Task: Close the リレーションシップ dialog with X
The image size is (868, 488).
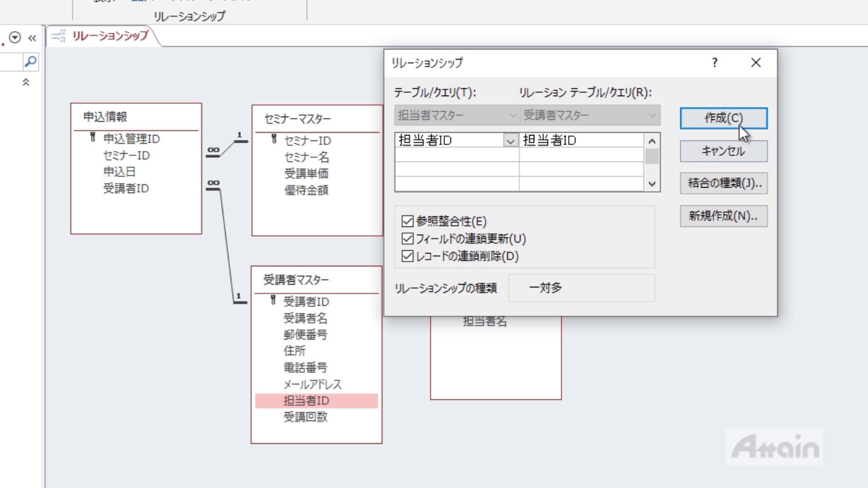Action: (756, 63)
